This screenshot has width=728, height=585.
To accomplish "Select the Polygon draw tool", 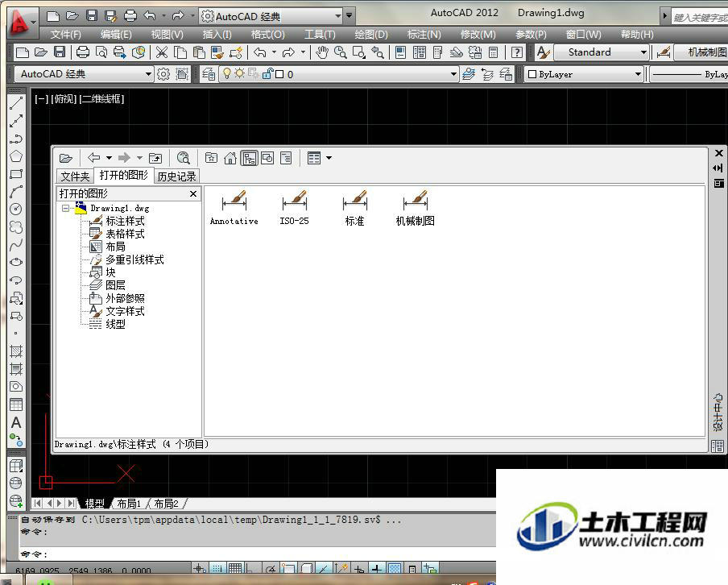I will [16, 156].
